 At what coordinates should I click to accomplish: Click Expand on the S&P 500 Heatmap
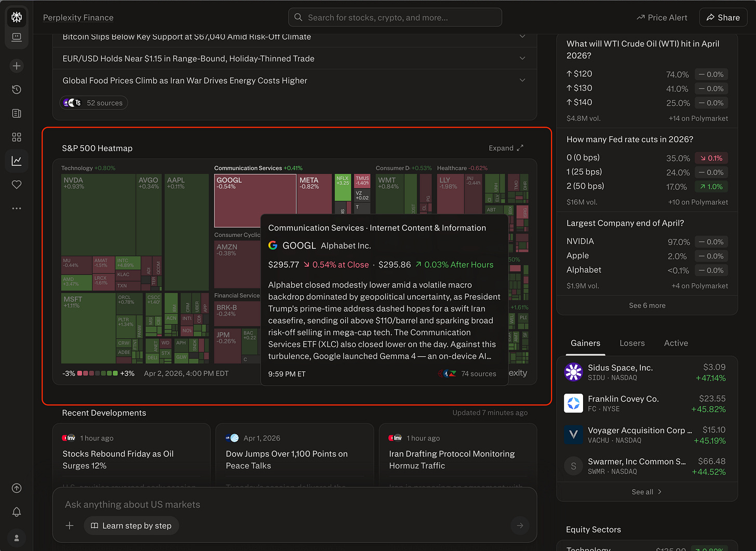point(505,148)
